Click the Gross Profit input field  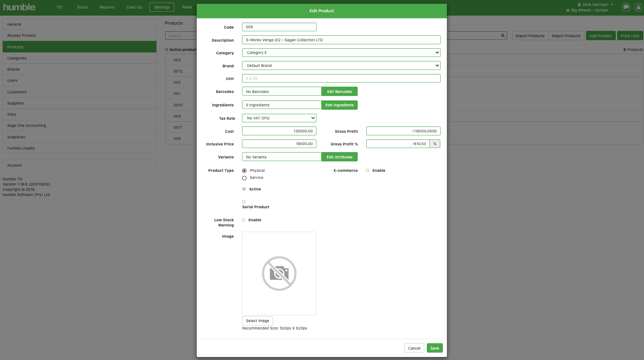pyautogui.click(x=403, y=131)
